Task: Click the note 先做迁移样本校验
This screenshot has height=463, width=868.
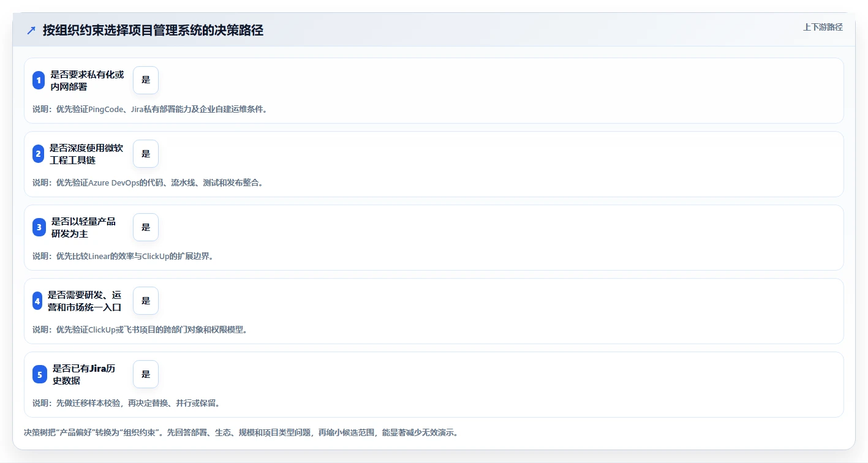Action: (x=126, y=403)
